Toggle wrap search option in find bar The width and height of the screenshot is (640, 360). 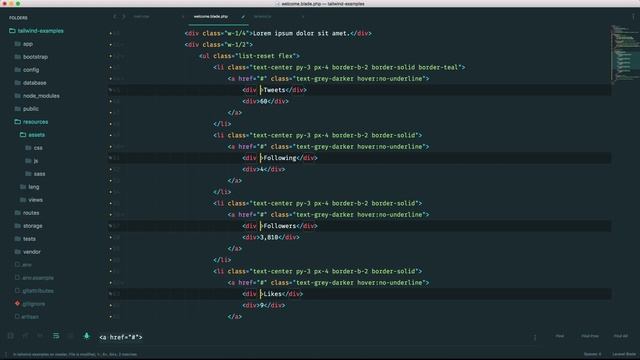(x=56, y=336)
